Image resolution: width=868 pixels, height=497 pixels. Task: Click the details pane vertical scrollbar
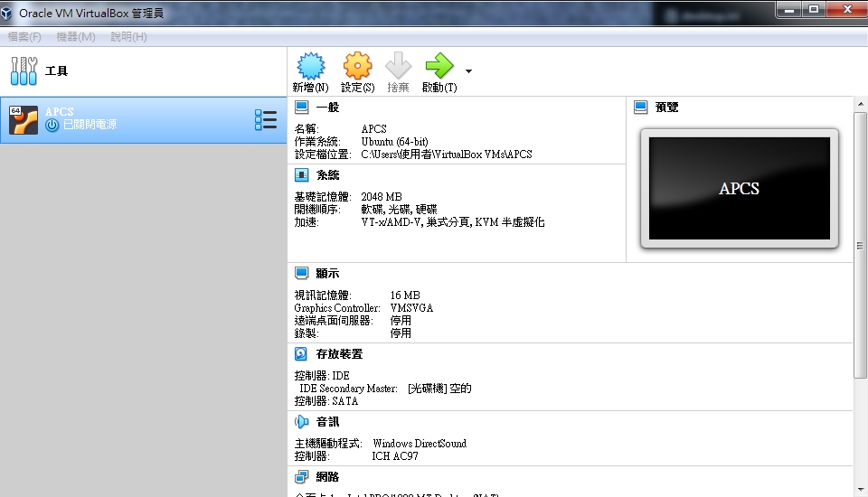pos(860,244)
